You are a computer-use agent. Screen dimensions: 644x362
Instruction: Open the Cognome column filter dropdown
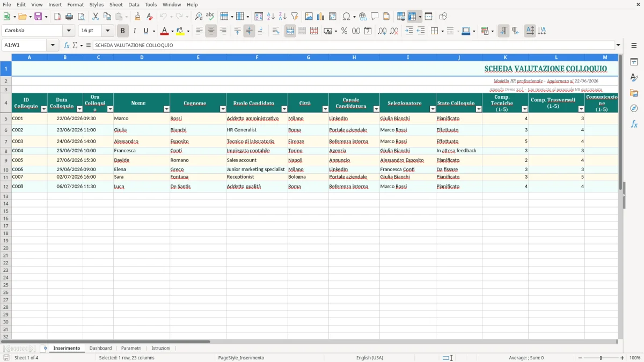click(223, 109)
